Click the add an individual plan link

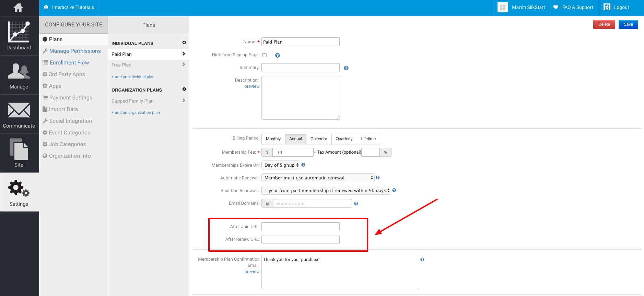pyautogui.click(x=133, y=77)
